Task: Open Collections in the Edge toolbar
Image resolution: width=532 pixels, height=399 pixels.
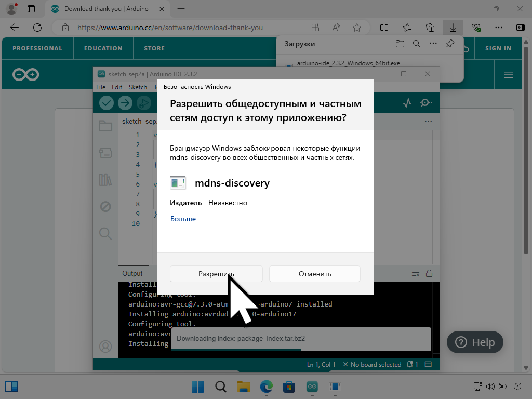Action: click(x=430, y=28)
